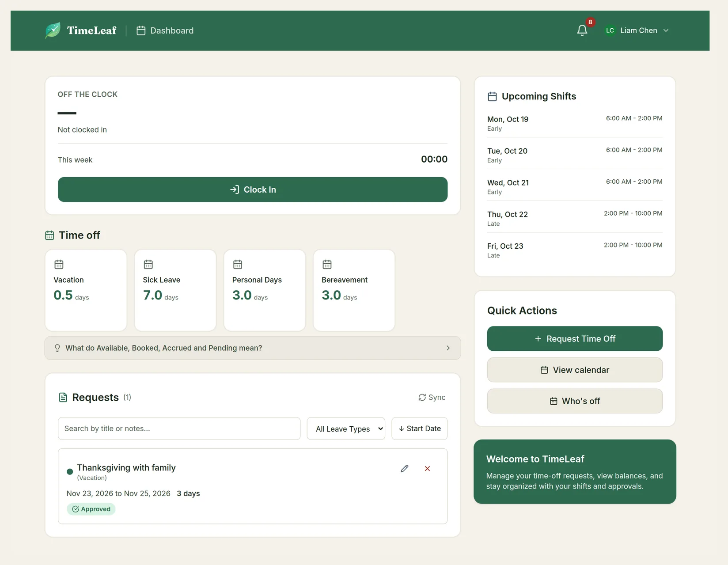Select the Fri, Oct 23 shift
Viewport: 728px width, 565px height.
tap(575, 250)
